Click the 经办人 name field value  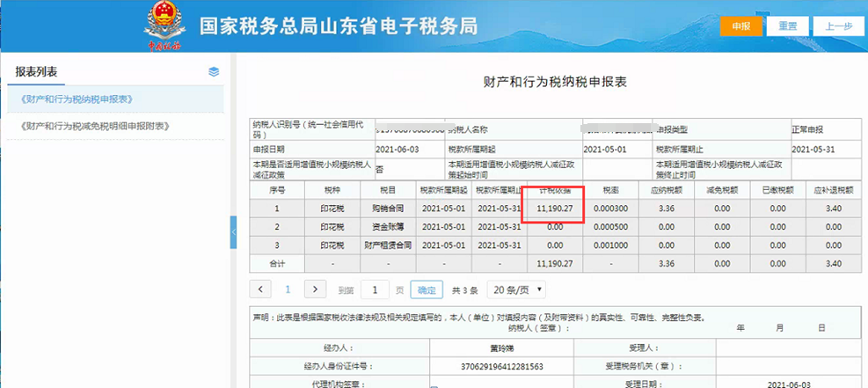coord(501,348)
